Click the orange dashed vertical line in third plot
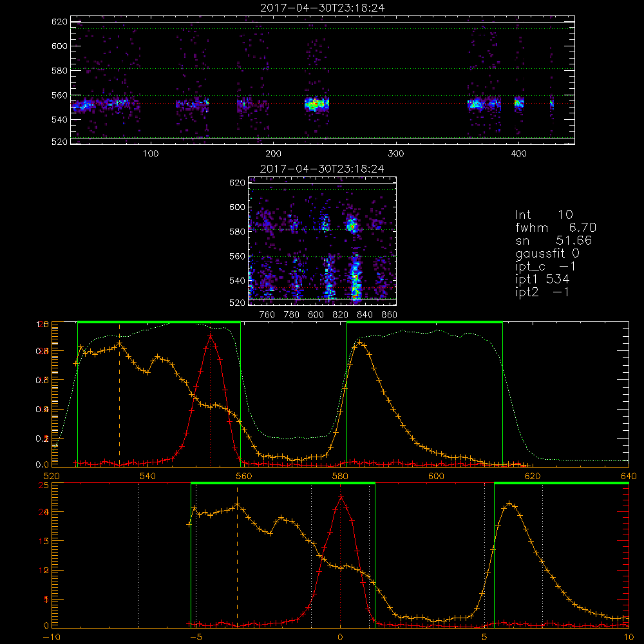The width and height of the screenshot is (644, 644). coord(120,394)
